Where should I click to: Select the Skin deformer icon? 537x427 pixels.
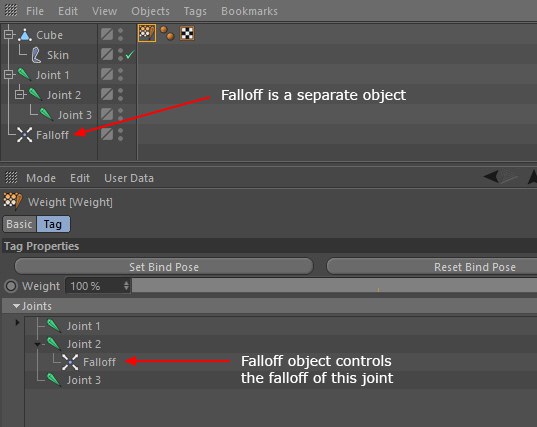36,55
